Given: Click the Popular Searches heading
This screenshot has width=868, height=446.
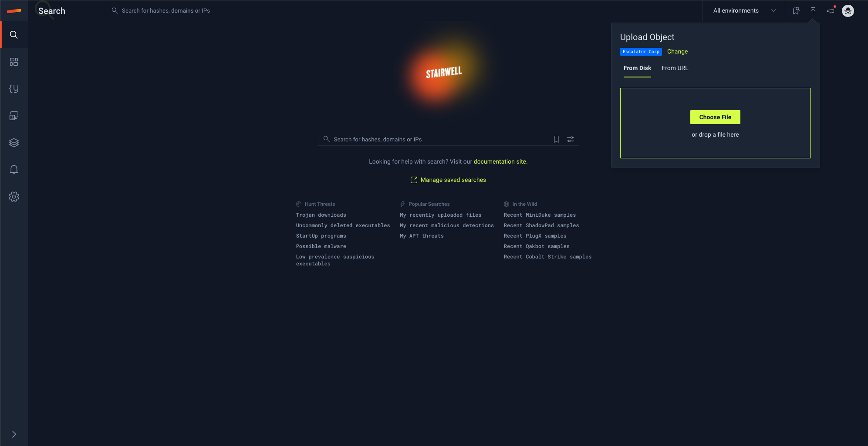Looking at the screenshot, I should pos(429,204).
